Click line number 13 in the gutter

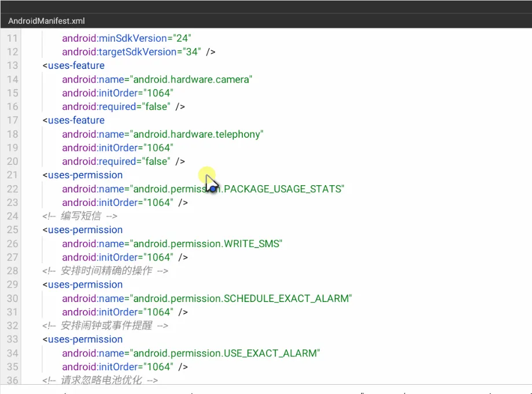click(x=12, y=65)
